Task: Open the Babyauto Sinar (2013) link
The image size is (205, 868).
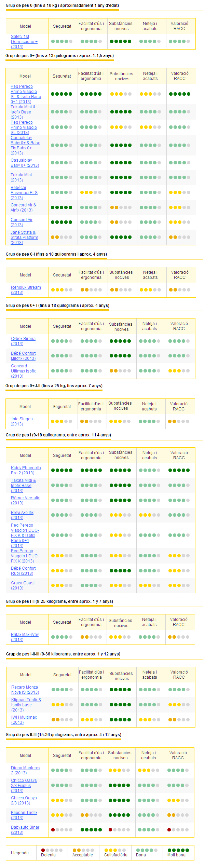Action: tap(25, 830)
